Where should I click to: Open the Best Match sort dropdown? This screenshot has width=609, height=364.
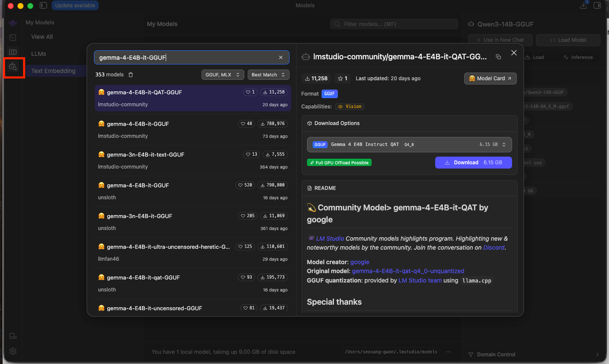pyautogui.click(x=269, y=75)
